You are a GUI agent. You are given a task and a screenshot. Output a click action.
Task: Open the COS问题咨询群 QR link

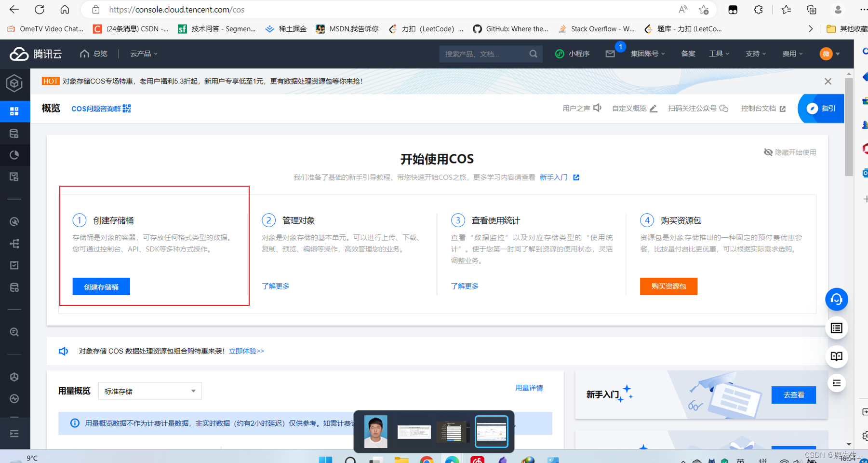pos(101,109)
